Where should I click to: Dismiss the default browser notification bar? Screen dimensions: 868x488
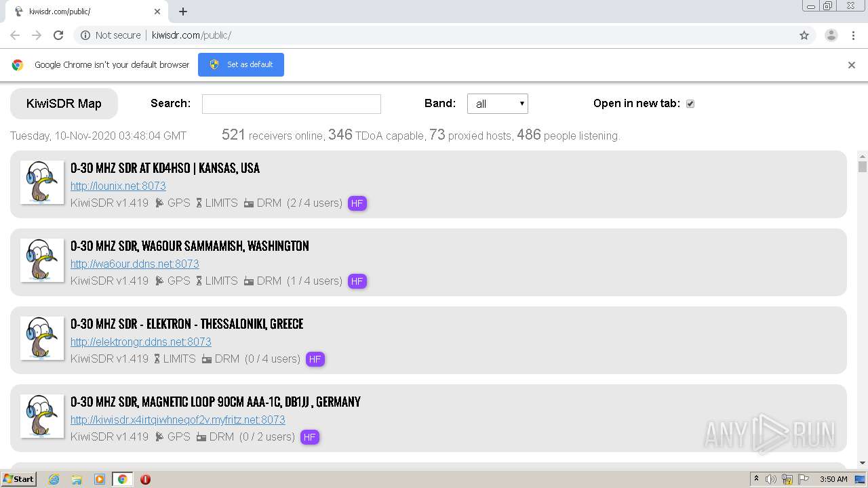(852, 65)
